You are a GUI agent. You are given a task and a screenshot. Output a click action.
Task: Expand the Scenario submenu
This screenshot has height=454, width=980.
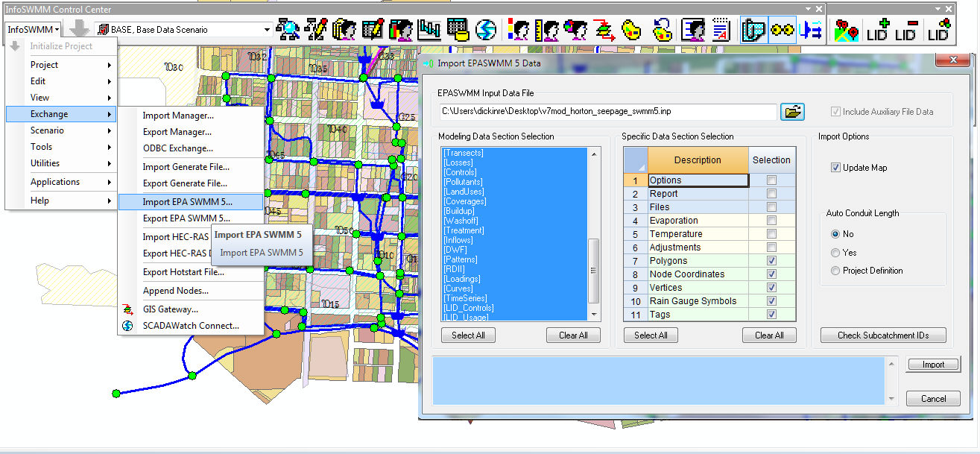click(x=60, y=130)
